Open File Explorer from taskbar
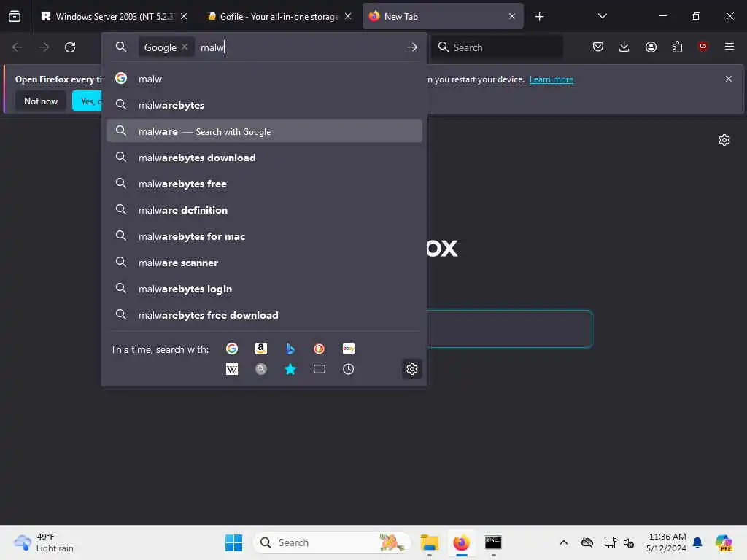Screen dimensions: 747x560 click(429, 542)
